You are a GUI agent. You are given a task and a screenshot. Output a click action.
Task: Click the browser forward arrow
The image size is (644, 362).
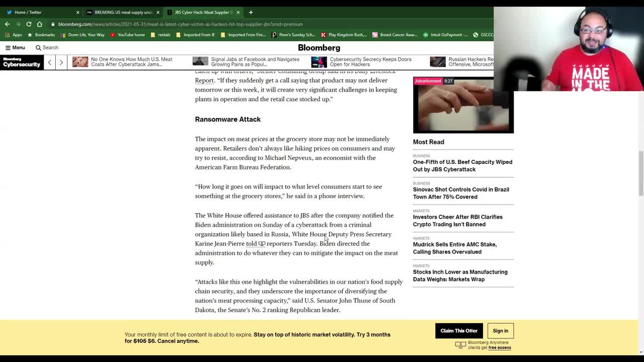click(18, 24)
